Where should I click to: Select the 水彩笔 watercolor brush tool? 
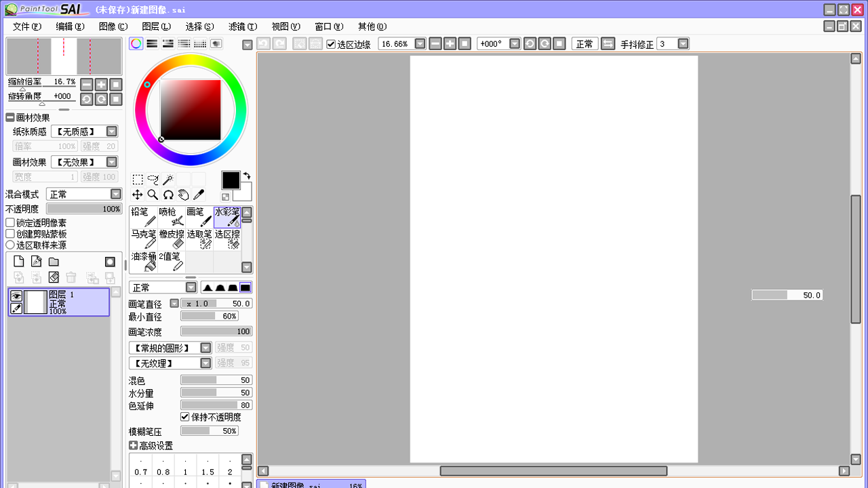coord(226,216)
